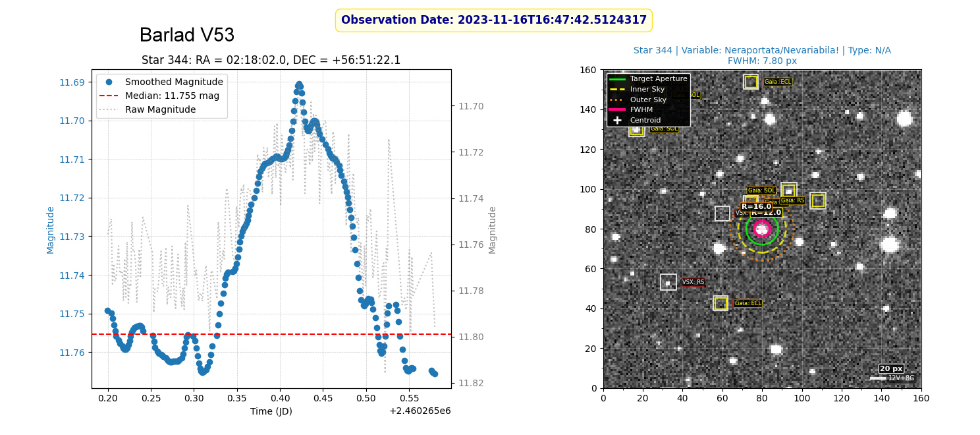
Task: Click the Barlad V53 heading
Action: pos(187,36)
